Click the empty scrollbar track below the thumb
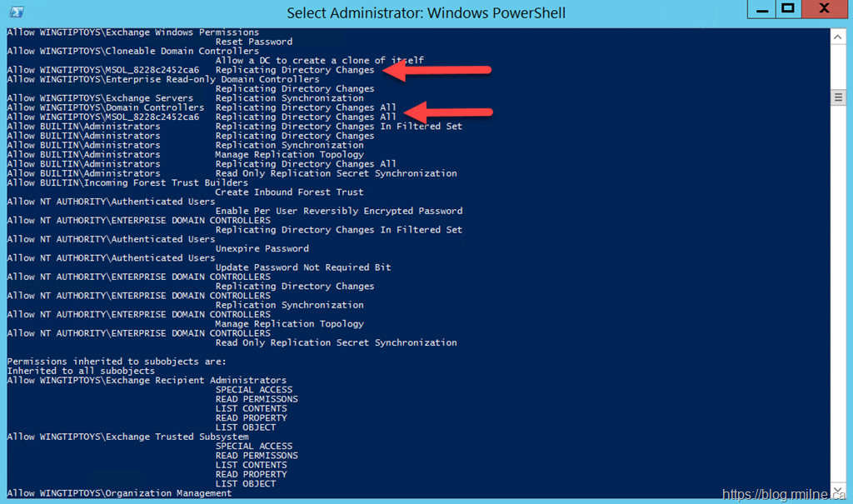 click(839, 292)
